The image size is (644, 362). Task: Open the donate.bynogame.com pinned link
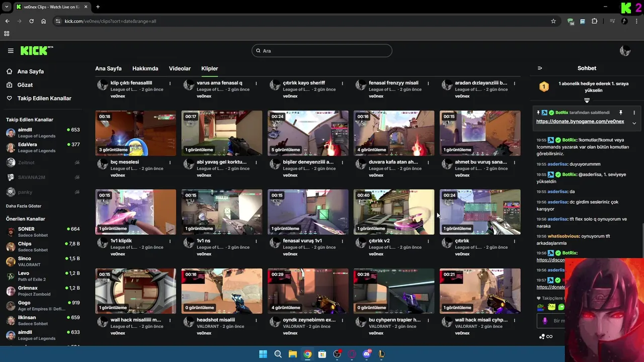pyautogui.click(x=580, y=121)
